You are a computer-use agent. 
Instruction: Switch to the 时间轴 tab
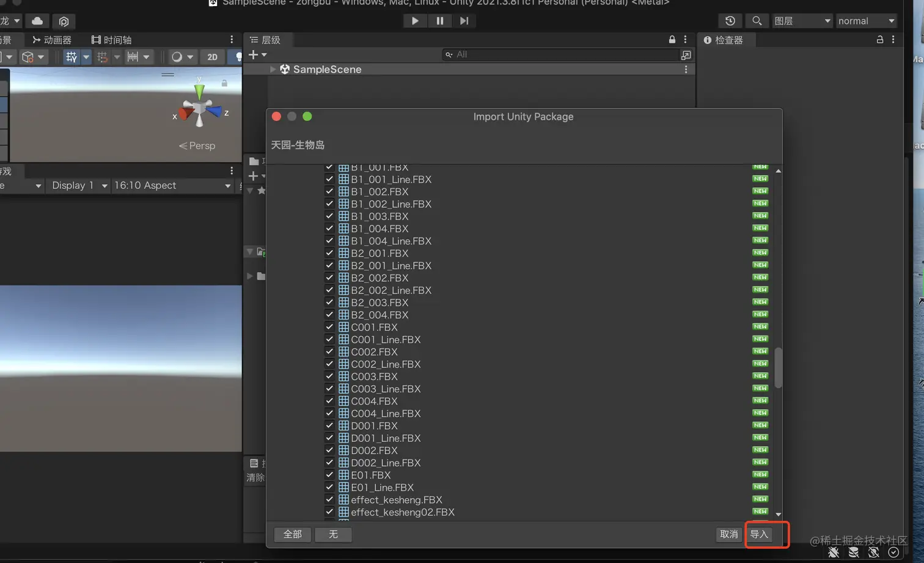pyautogui.click(x=111, y=40)
